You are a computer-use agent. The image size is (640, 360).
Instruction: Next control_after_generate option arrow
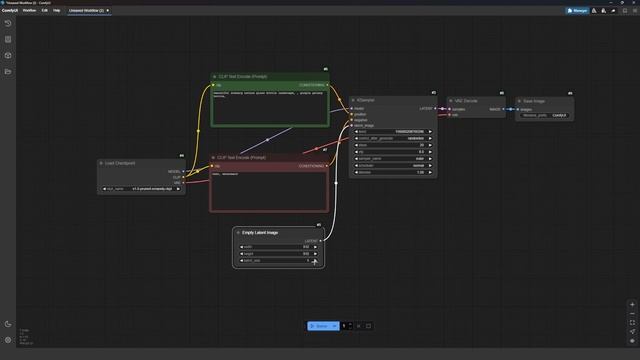(430, 138)
